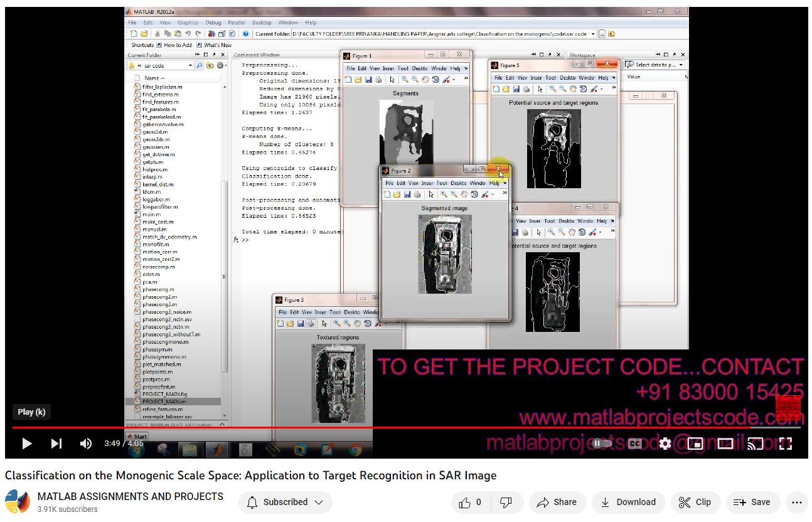This screenshot has height=522, width=812.
Task: Click the Share button
Action: click(x=557, y=502)
